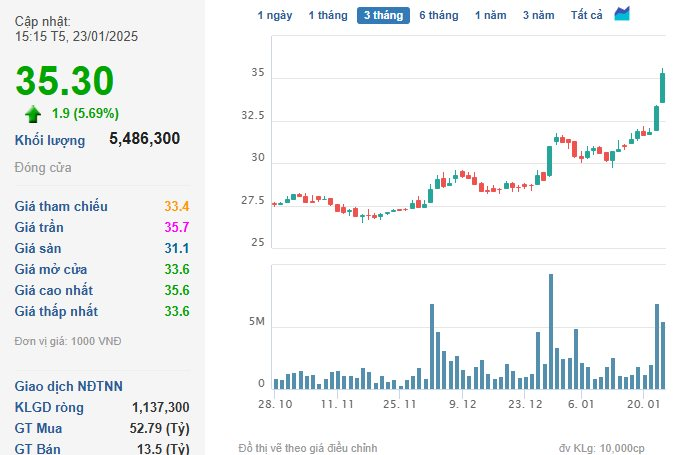The width and height of the screenshot is (675, 455).
Task: Switch chart range to 1 tháng
Action: [x=328, y=15]
